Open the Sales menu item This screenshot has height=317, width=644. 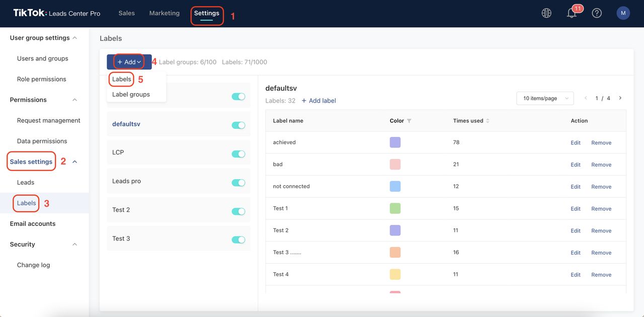(x=126, y=13)
